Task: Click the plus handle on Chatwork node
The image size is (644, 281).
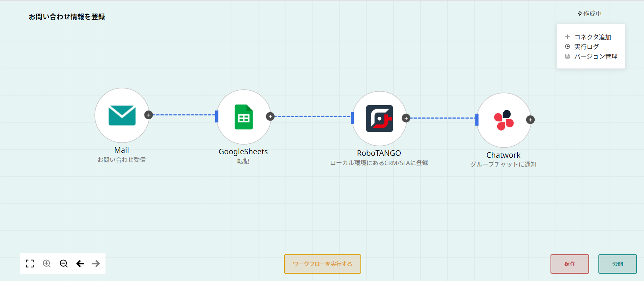Action: (x=531, y=120)
